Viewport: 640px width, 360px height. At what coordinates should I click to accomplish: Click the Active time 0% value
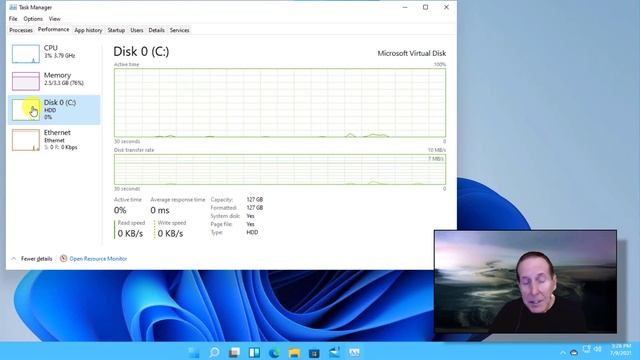(x=120, y=210)
